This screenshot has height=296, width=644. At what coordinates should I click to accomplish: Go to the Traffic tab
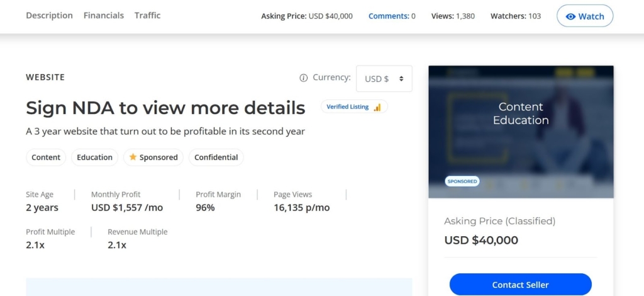pos(147,15)
